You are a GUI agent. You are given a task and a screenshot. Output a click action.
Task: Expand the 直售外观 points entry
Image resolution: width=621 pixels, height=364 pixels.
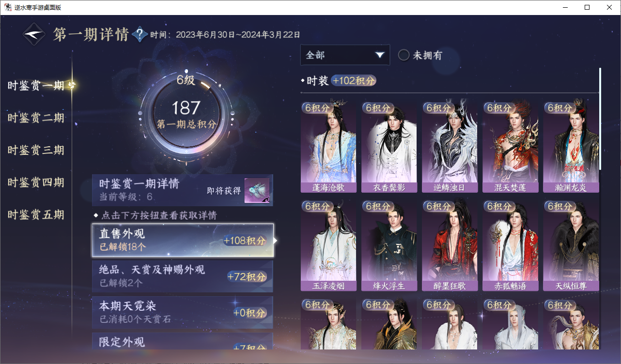click(x=183, y=240)
